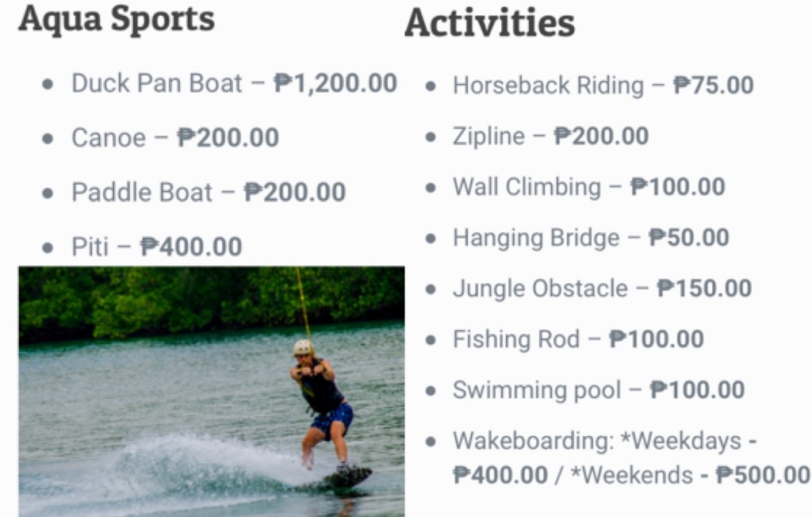Click the Activities heading
Screen dimensions: 812x517
489,23
